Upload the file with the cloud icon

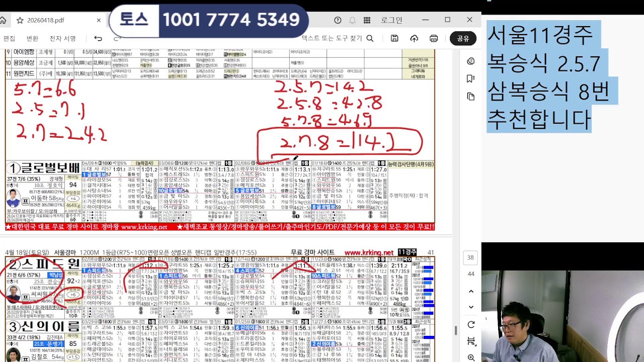pos(414,38)
